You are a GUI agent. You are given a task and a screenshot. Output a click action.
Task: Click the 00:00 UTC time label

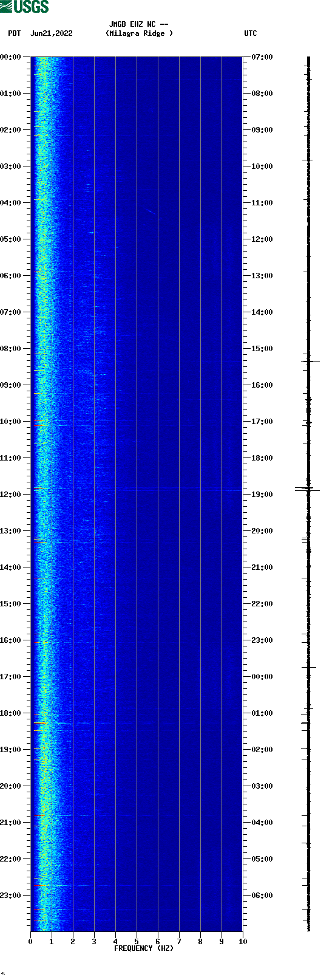pyautogui.click(x=262, y=677)
